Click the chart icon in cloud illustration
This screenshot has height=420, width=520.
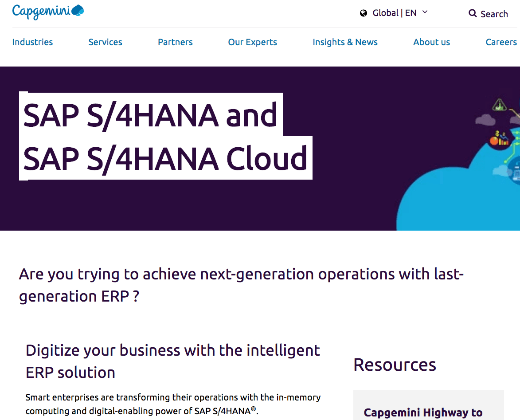[x=500, y=140]
